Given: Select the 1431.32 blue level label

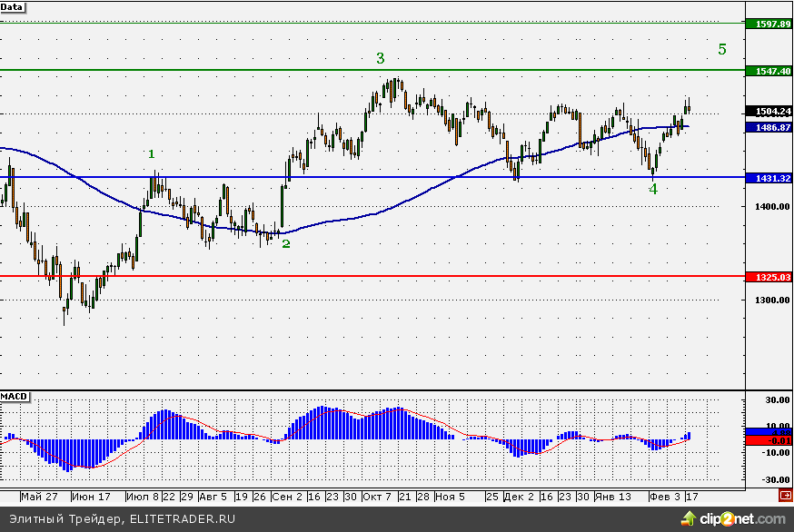Looking at the screenshot, I should 768,179.
